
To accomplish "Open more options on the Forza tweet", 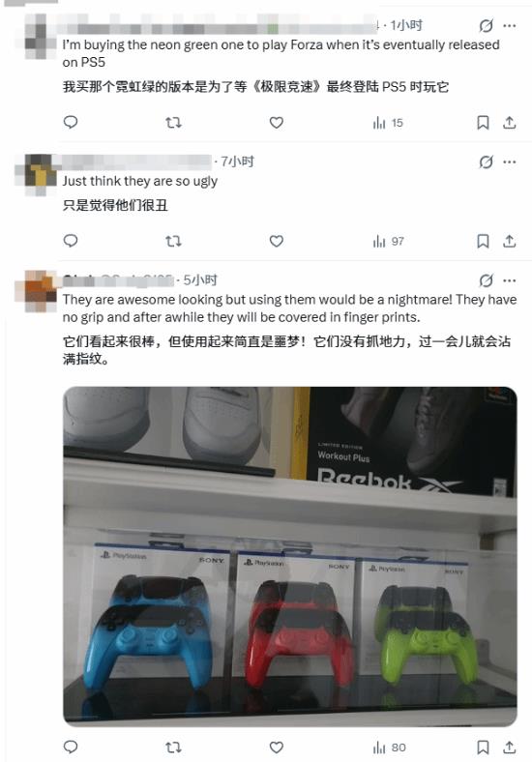I will [509, 26].
